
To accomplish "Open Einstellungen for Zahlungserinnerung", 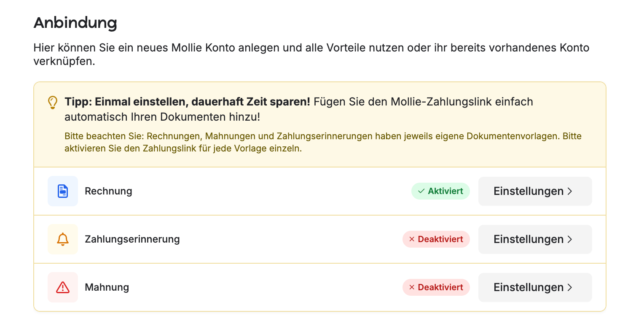I will pyautogui.click(x=535, y=239).
